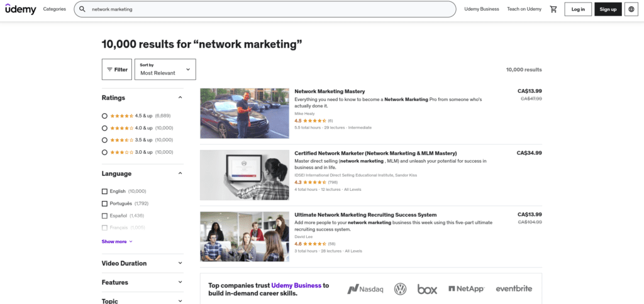Viewport: 644px width, 304px height.
Task: Open Teach on Udemy
Action: tap(524, 9)
